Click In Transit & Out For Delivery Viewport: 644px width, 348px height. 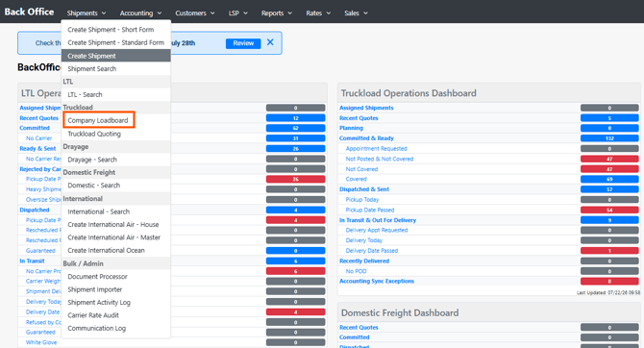tap(378, 220)
